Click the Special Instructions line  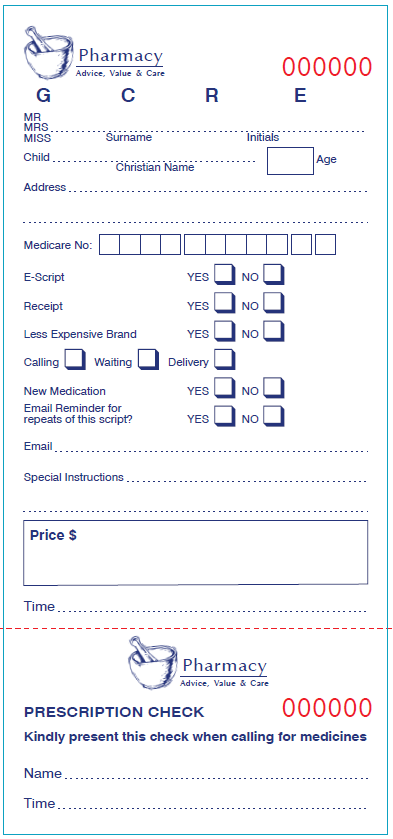coord(247,480)
